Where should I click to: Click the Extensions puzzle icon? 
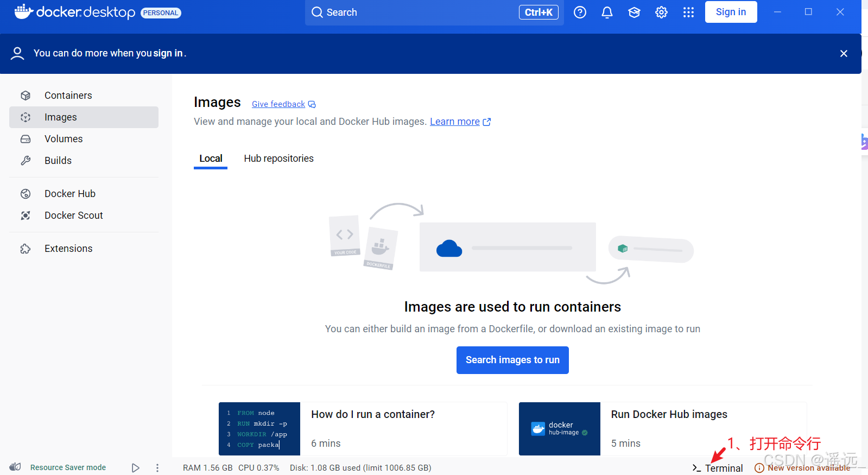[x=26, y=249]
